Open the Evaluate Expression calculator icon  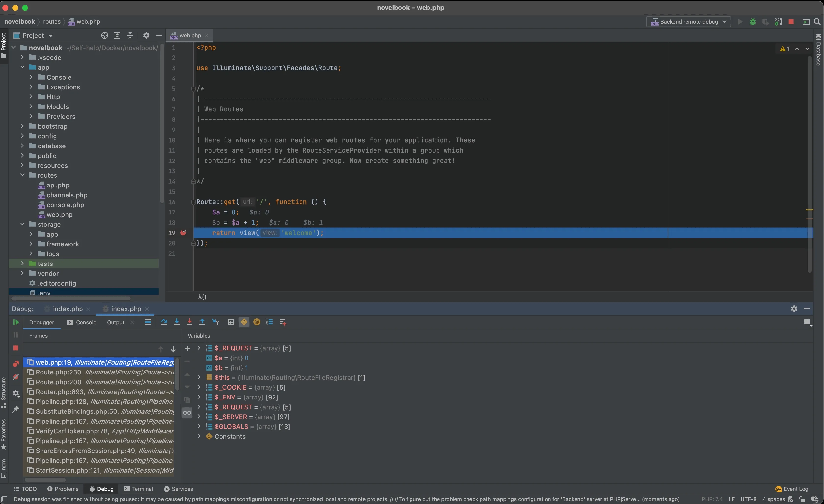pos(231,322)
